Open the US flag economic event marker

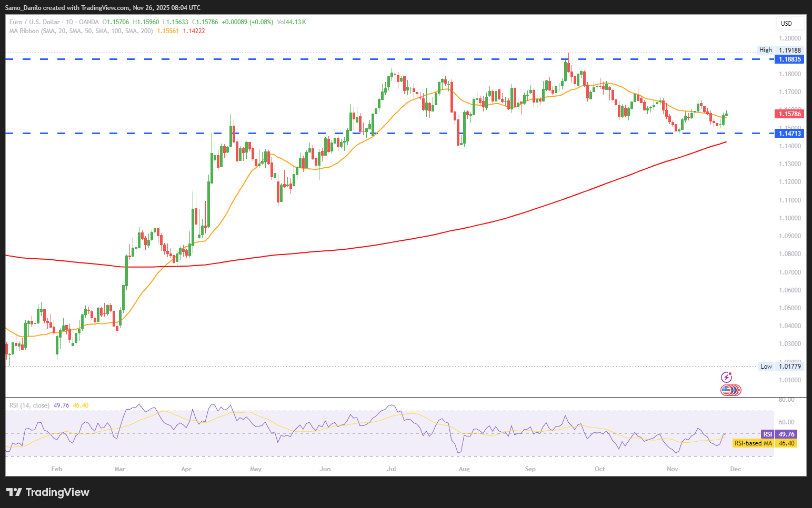(x=730, y=390)
